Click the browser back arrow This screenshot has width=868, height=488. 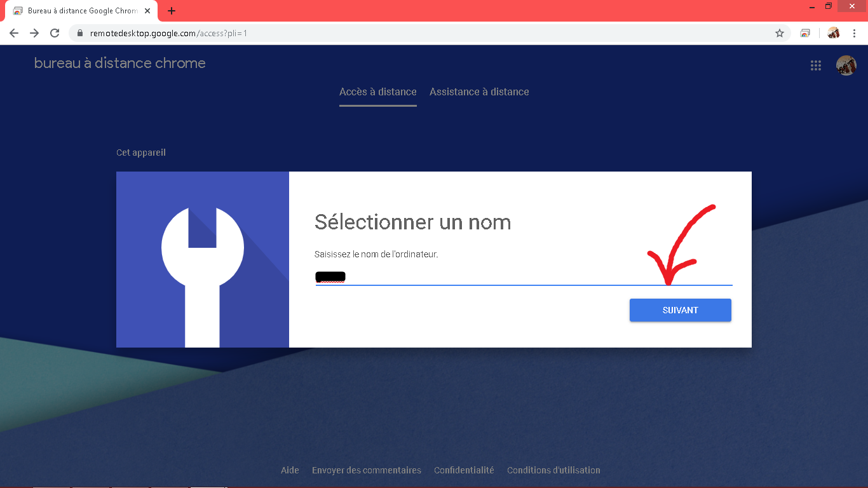point(14,33)
